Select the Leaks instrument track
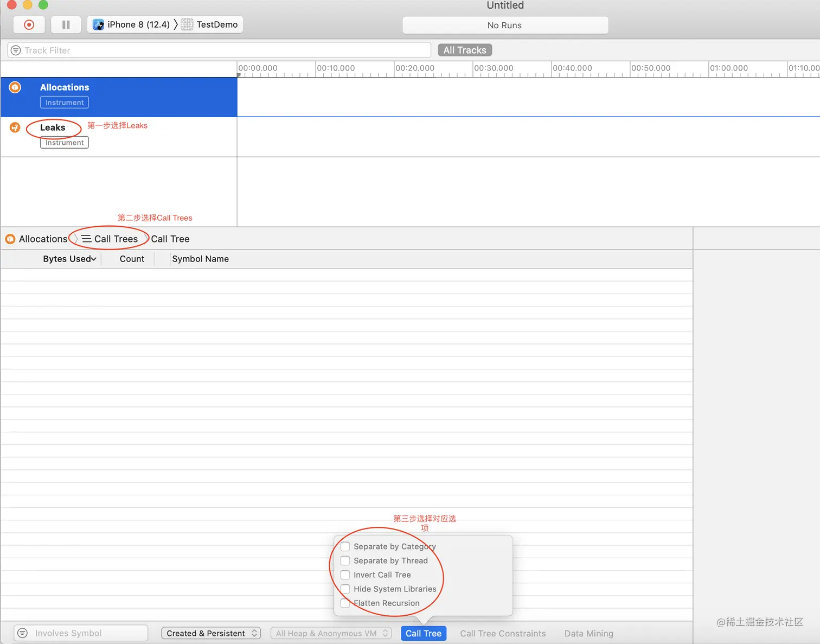 pyautogui.click(x=119, y=137)
